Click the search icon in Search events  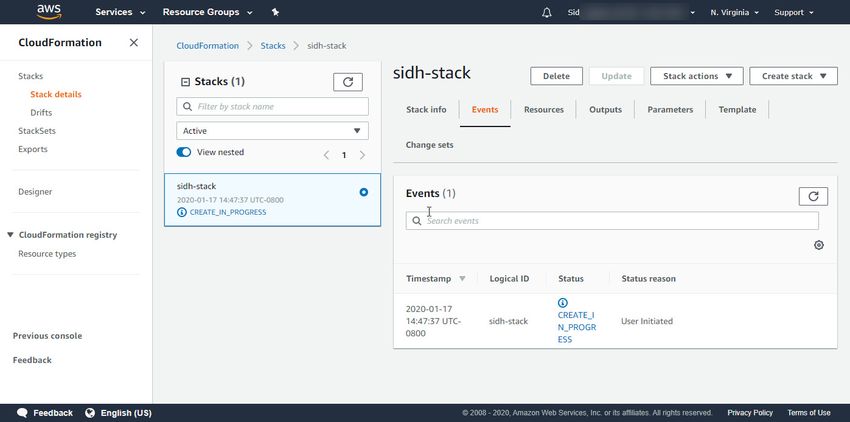pos(417,221)
